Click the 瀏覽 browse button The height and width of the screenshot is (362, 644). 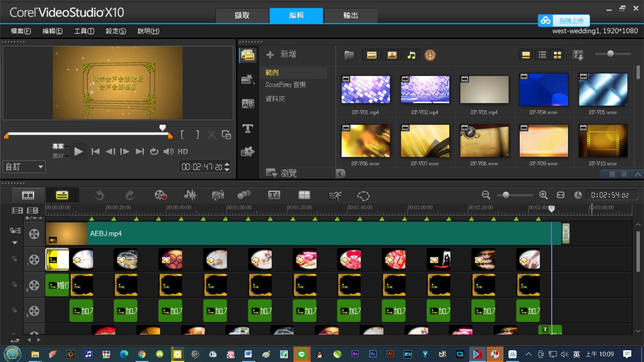281,173
